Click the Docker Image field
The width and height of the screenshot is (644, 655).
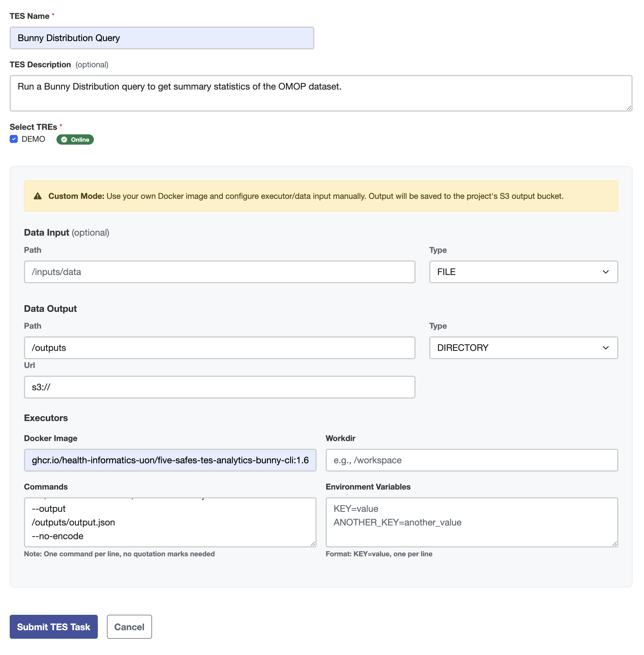tap(170, 460)
